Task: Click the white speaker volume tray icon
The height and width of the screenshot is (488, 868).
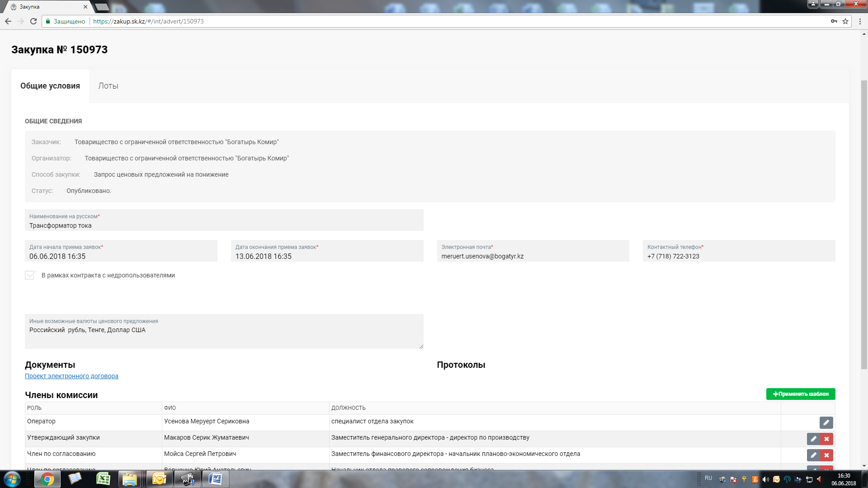Action: tap(766, 479)
